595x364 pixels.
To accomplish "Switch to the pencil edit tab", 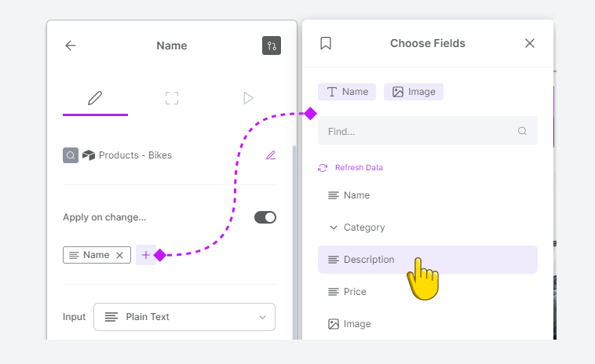I will pos(95,98).
